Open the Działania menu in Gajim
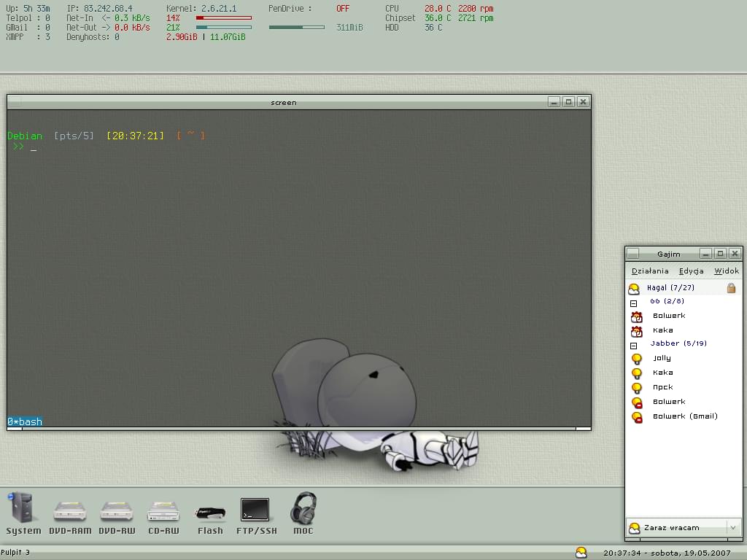Viewport: 747px width, 560px height. (650, 271)
